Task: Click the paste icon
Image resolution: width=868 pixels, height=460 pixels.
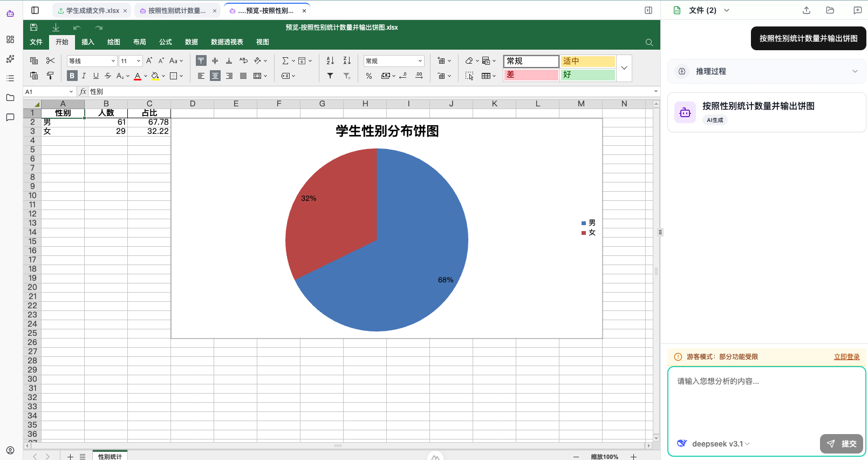Action: tap(34, 76)
